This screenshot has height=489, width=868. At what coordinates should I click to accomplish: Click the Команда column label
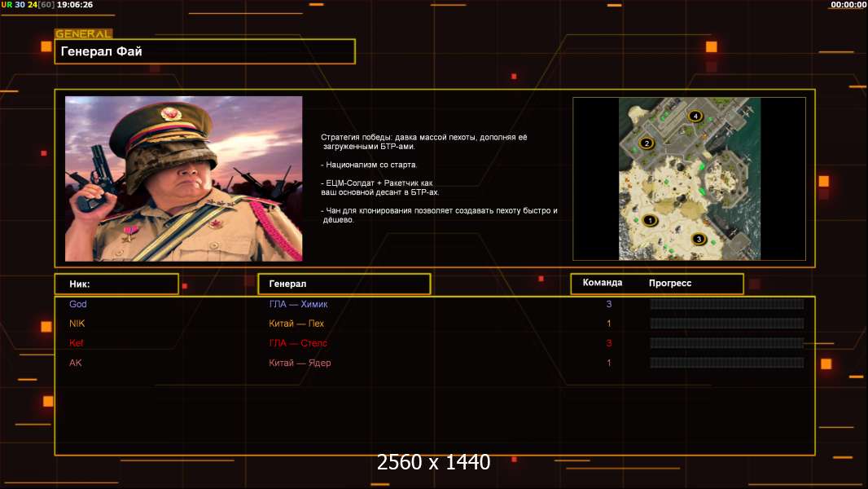click(603, 283)
